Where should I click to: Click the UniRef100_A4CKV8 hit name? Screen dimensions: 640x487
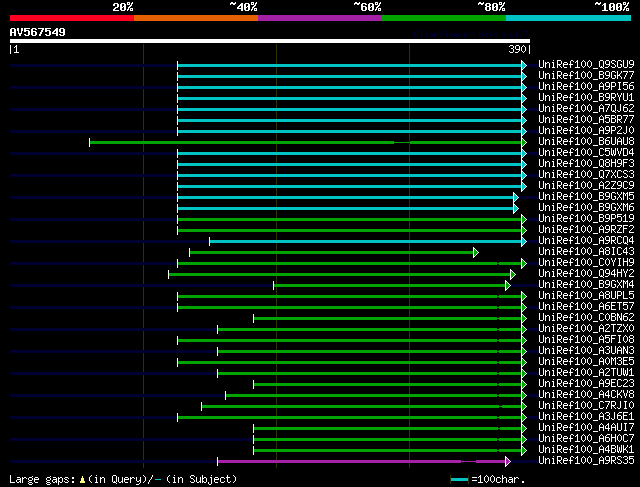pos(586,395)
